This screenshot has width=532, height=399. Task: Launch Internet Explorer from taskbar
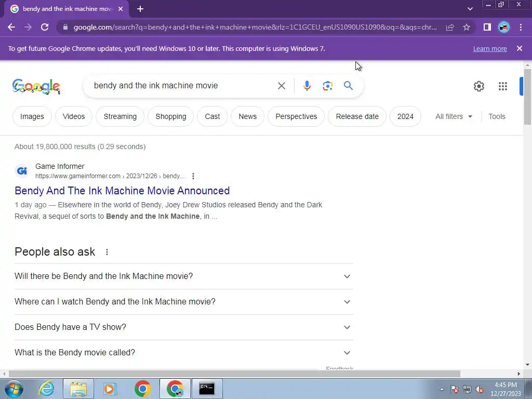[x=46, y=389]
